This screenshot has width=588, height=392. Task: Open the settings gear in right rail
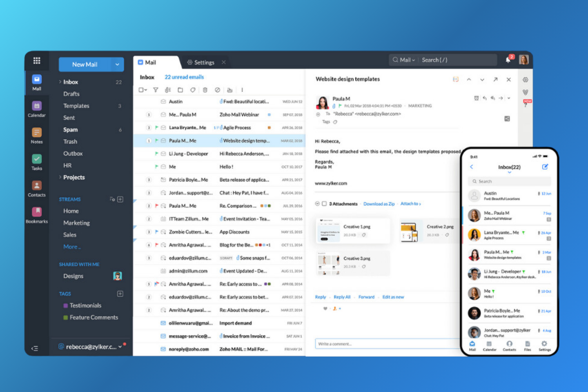525,80
